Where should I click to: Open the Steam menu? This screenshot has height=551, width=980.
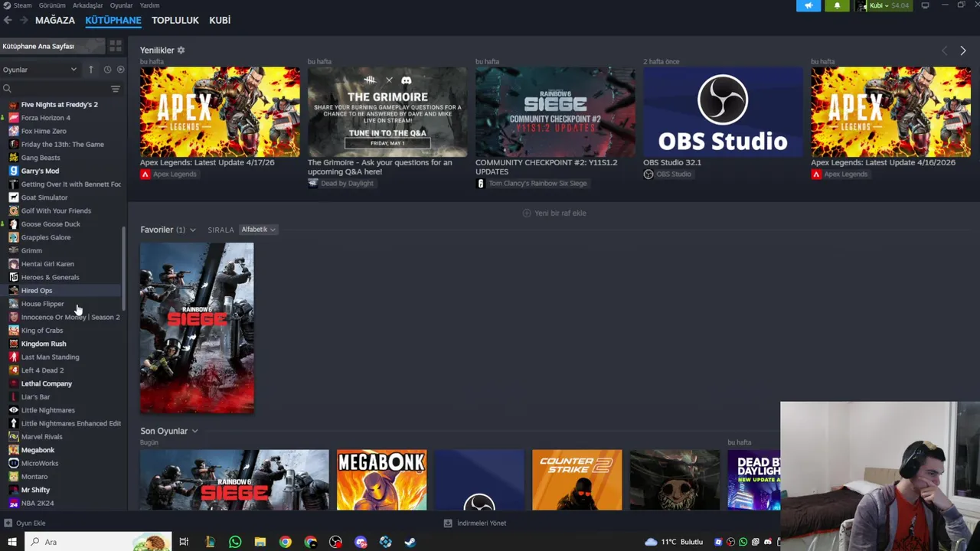pyautogui.click(x=22, y=5)
